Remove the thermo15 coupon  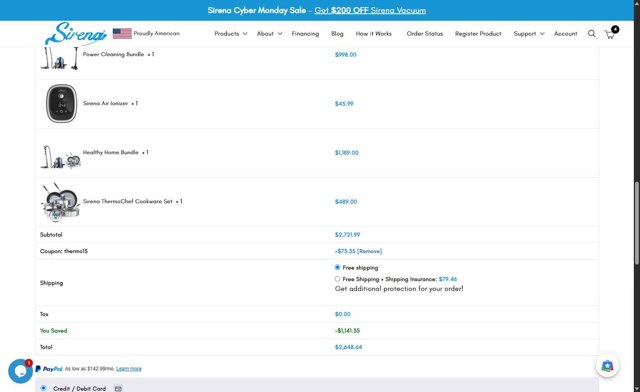[x=369, y=251]
